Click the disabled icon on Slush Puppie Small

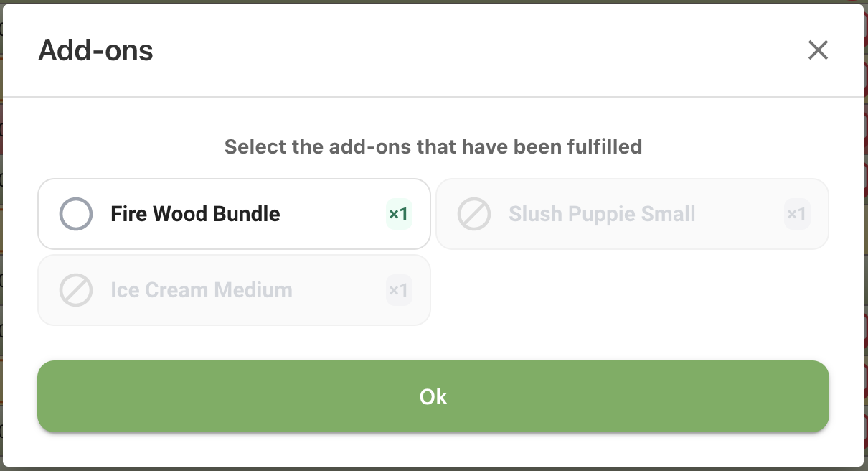pyautogui.click(x=474, y=214)
